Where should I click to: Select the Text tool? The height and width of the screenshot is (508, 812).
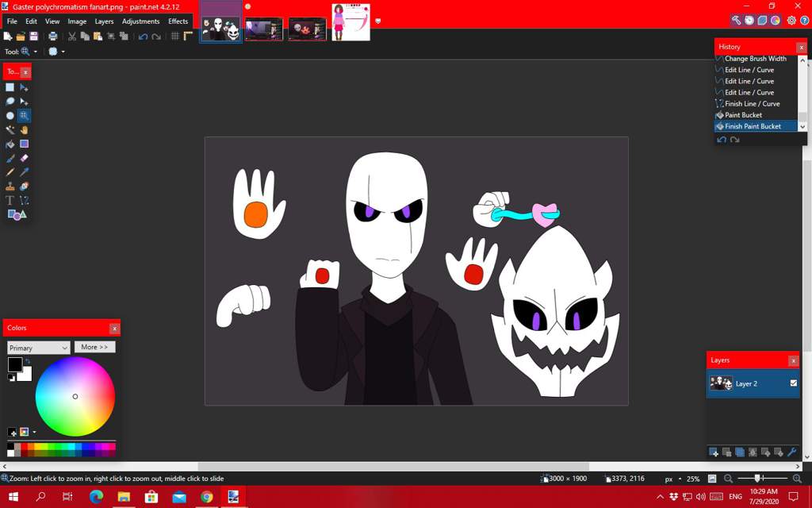pyautogui.click(x=10, y=200)
